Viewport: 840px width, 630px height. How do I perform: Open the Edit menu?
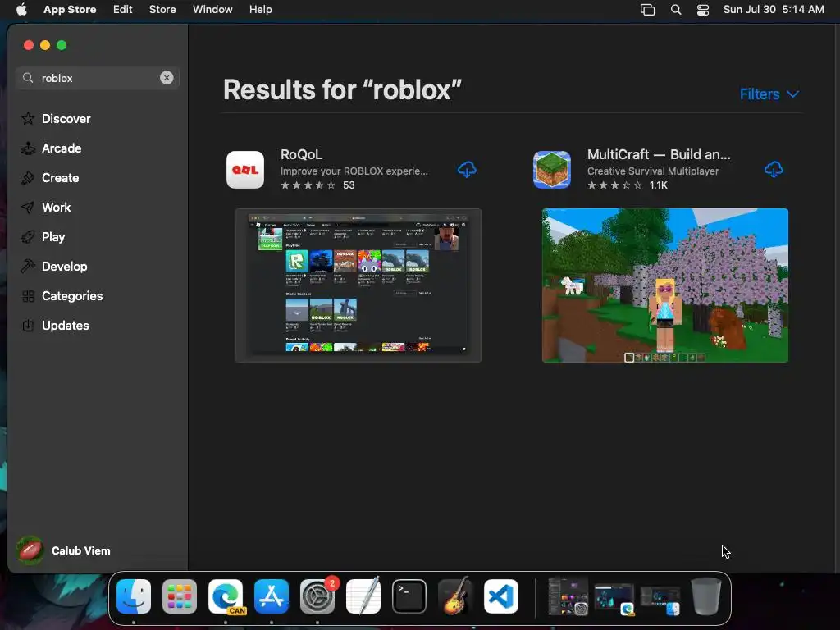123,10
